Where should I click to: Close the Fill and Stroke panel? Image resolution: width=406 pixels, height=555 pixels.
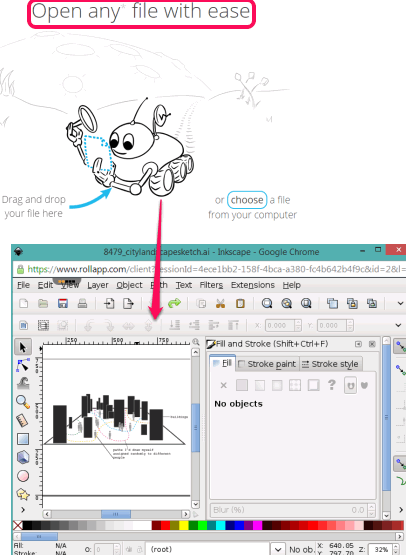[x=372, y=344]
